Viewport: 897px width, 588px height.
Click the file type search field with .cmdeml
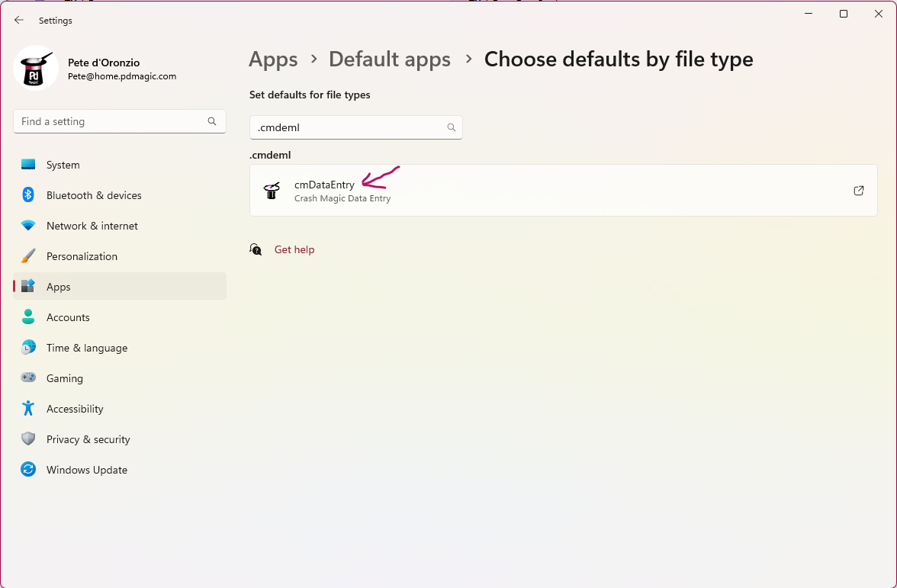point(355,127)
